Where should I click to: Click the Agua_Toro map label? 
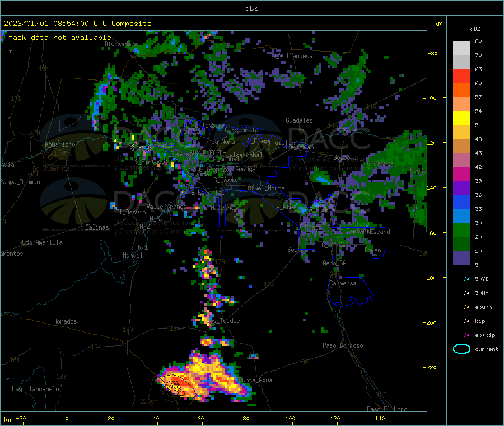click(x=60, y=144)
